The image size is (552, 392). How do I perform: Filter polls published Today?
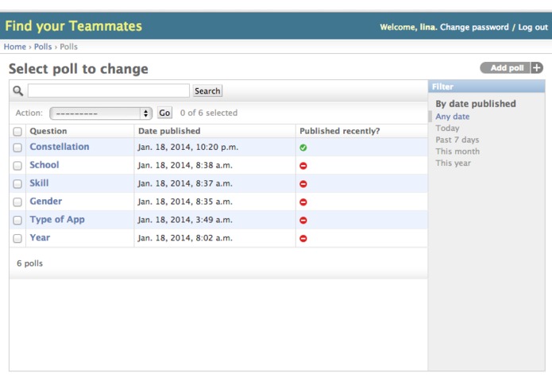447,128
